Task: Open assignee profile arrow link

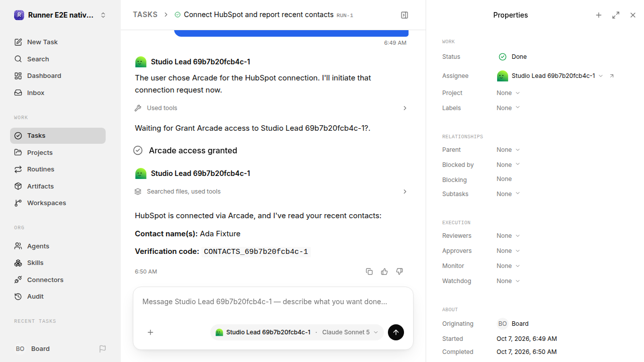Action: coord(612,76)
